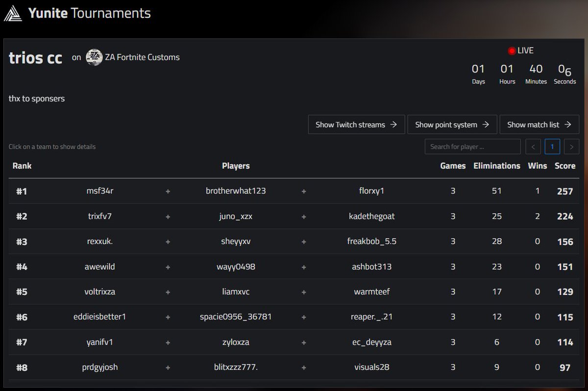Screen dimensions: 588x391
Task: Expand details for rank #2 team
Action: click(294, 216)
